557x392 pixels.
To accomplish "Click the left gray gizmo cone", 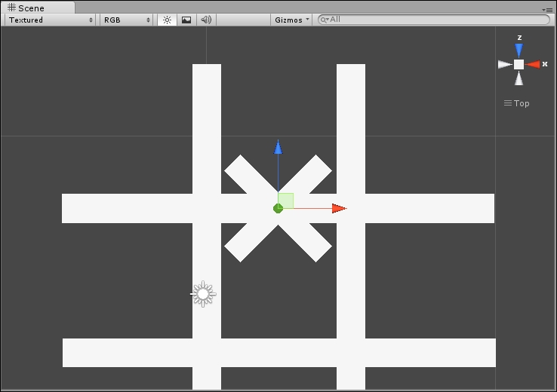I will pos(505,65).
